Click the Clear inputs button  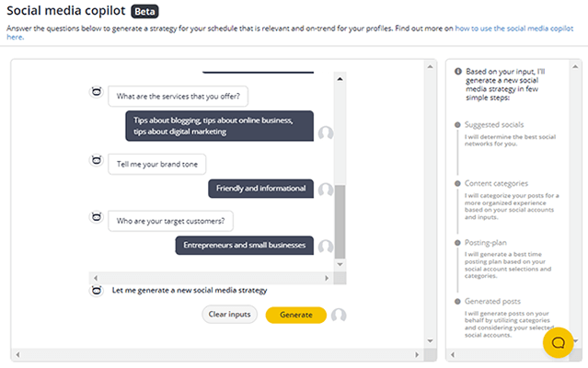point(229,314)
